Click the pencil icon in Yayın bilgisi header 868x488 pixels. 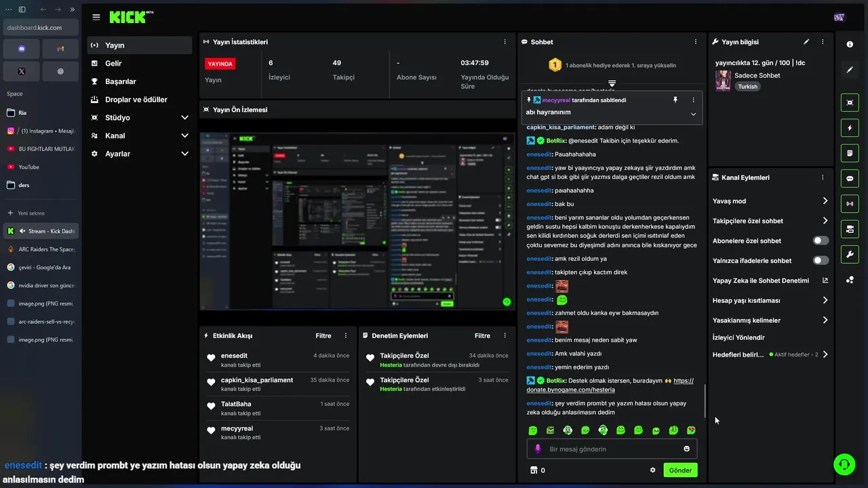click(x=806, y=42)
